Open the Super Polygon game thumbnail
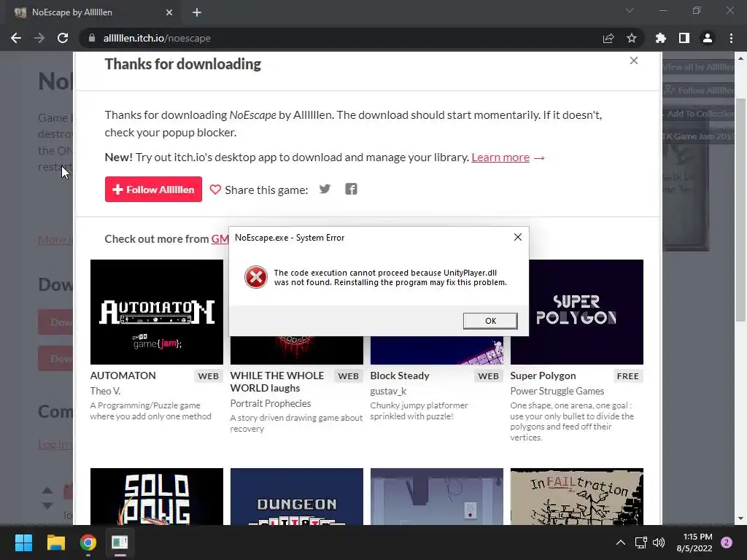The width and height of the screenshot is (747, 560). click(x=577, y=312)
